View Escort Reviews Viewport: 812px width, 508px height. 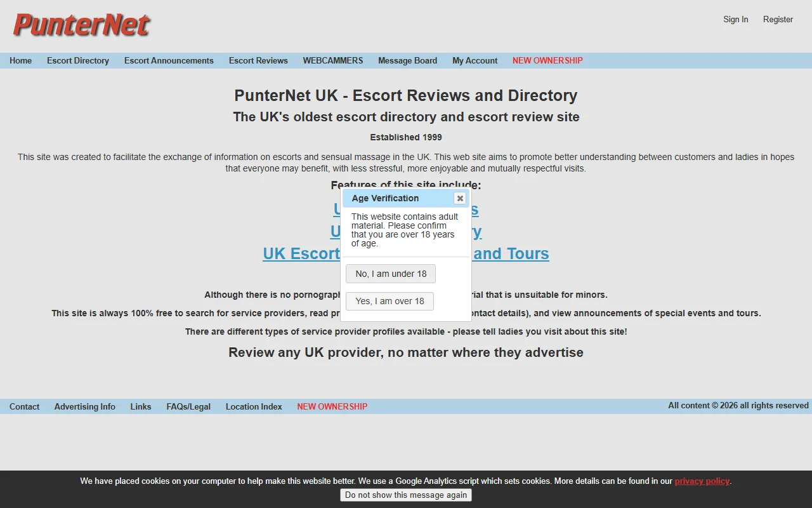(258, 60)
